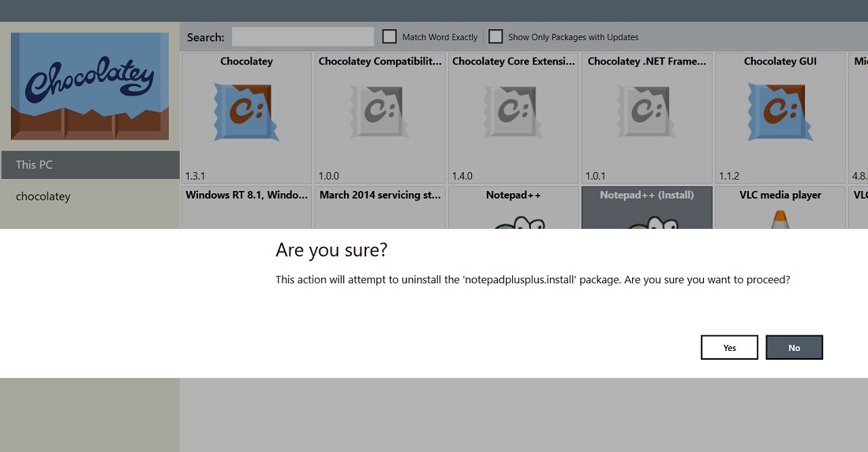Toggle Show Only Packages with Updates
The image size is (868, 452).
coord(496,36)
